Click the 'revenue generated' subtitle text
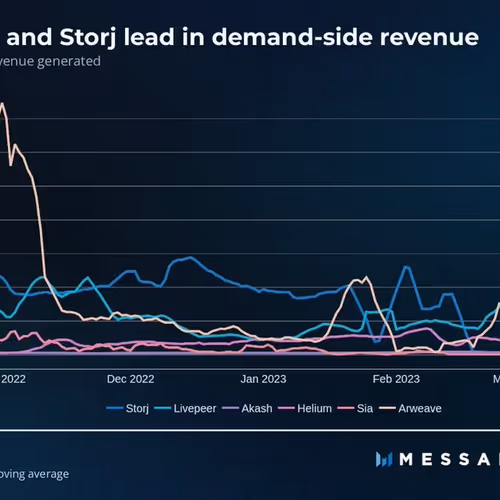 pyautogui.click(x=50, y=62)
